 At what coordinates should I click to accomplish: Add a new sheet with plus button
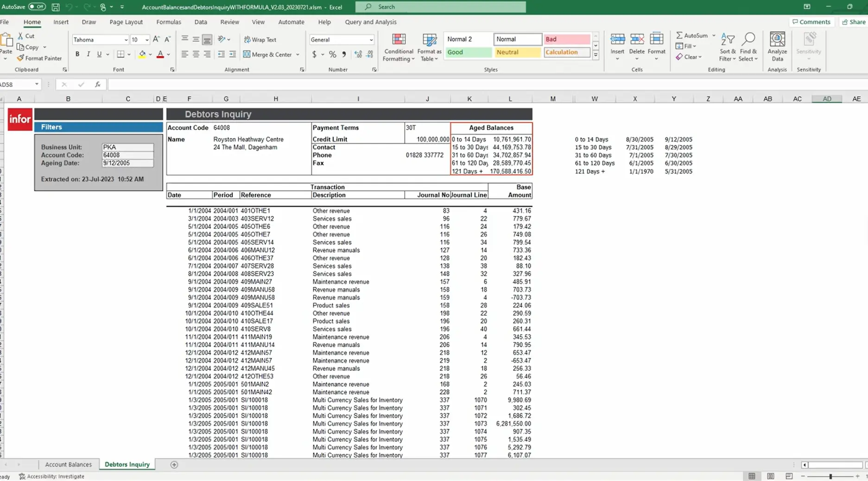pyautogui.click(x=174, y=464)
